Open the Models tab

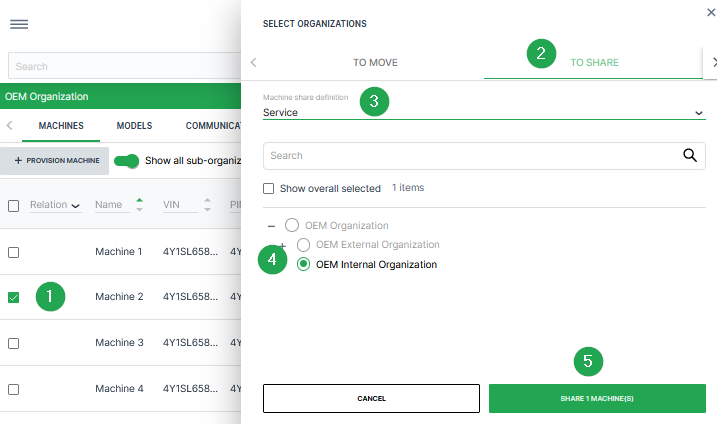134,126
